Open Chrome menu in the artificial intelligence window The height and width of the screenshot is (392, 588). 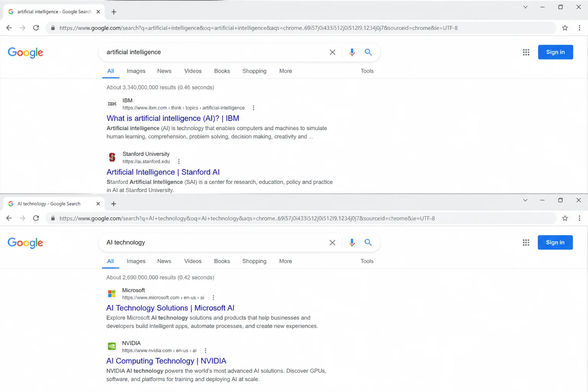coord(579,28)
